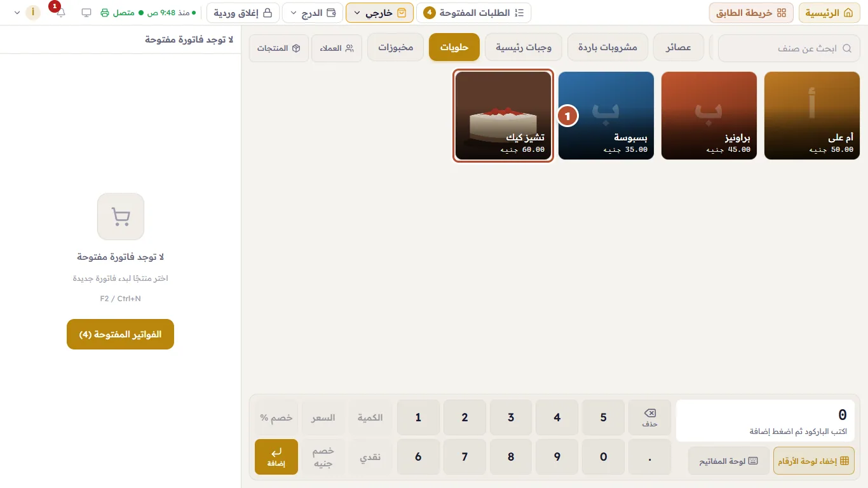The height and width of the screenshot is (488, 868).
Task: Add بسبوسة product card
Action: click(606, 116)
